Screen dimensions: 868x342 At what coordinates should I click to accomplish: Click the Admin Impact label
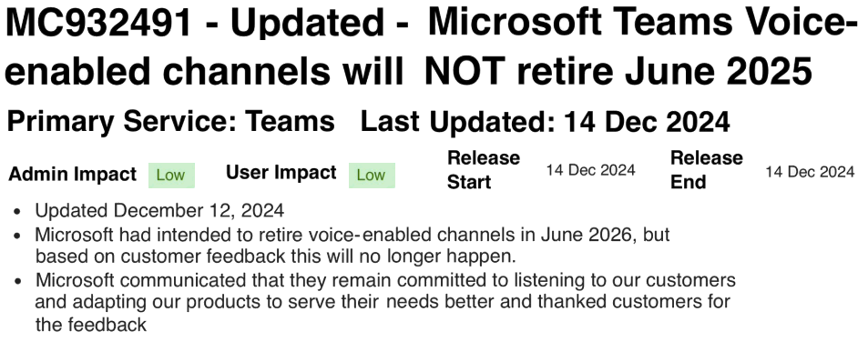72,174
